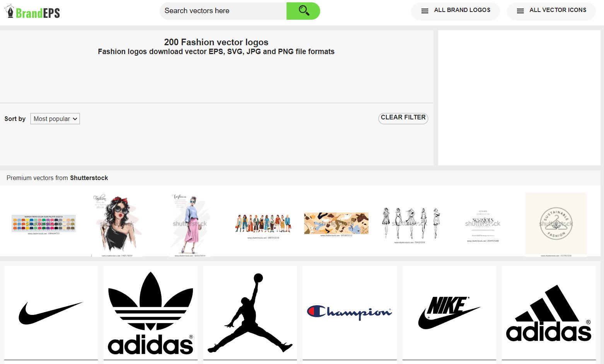This screenshot has width=604, height=364.
Task: Open the woman with sunglasses and red bow thumbnail
Action: pos(118,225)
